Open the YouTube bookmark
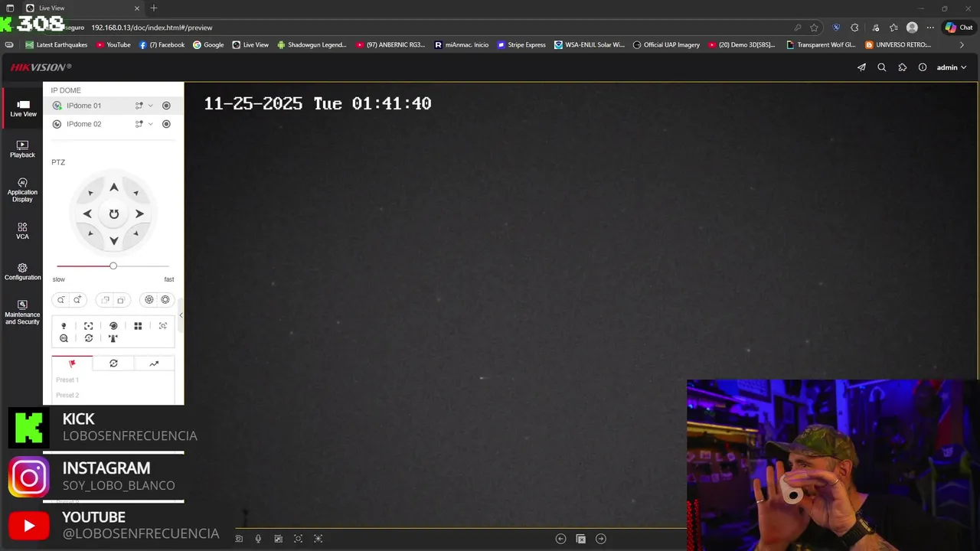 click(x=113, y=45)
